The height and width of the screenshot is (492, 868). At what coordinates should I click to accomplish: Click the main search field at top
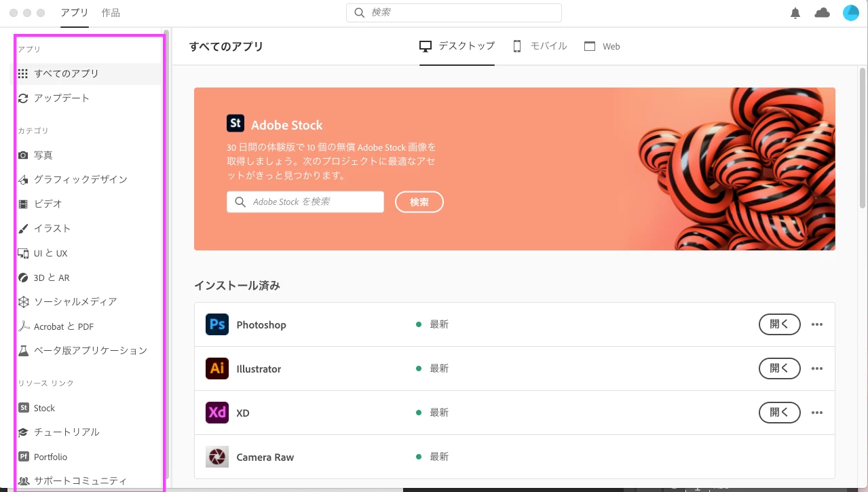[x=454, y=13]
